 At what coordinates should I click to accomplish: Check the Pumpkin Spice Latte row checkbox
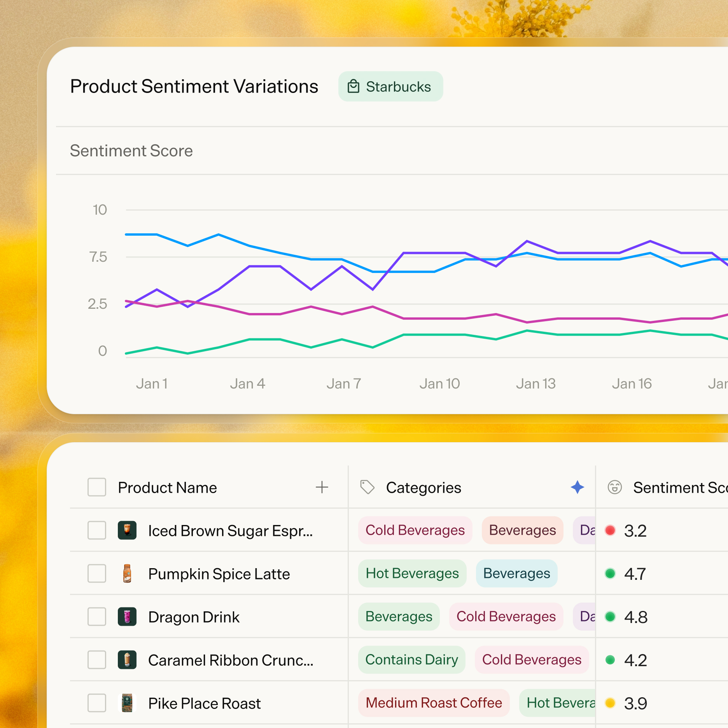[x=97, y=574]
